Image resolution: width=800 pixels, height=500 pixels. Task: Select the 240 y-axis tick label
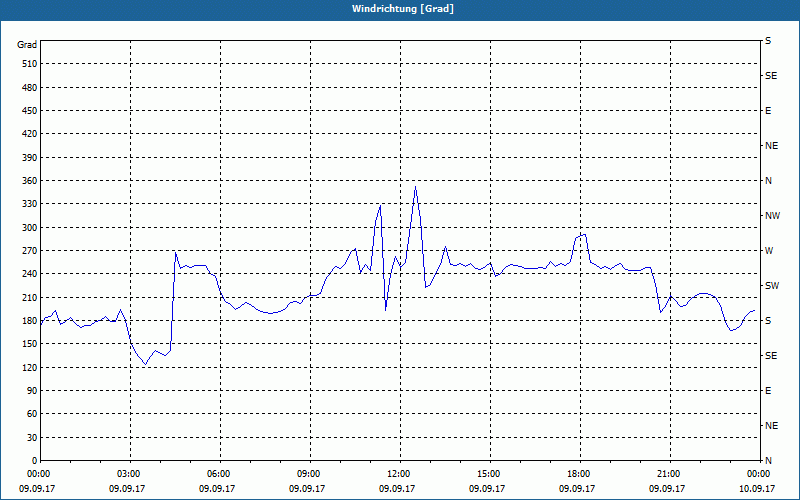click(x=30, y=274)
